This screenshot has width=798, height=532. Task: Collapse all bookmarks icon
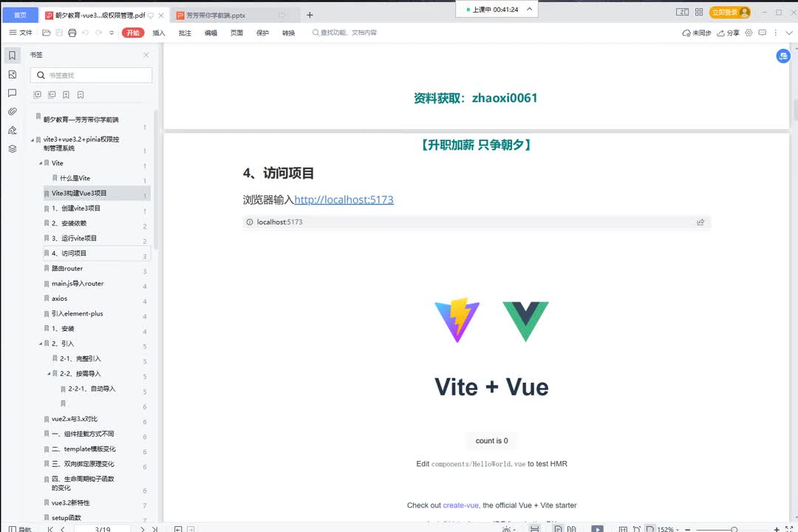pos(52,95)
